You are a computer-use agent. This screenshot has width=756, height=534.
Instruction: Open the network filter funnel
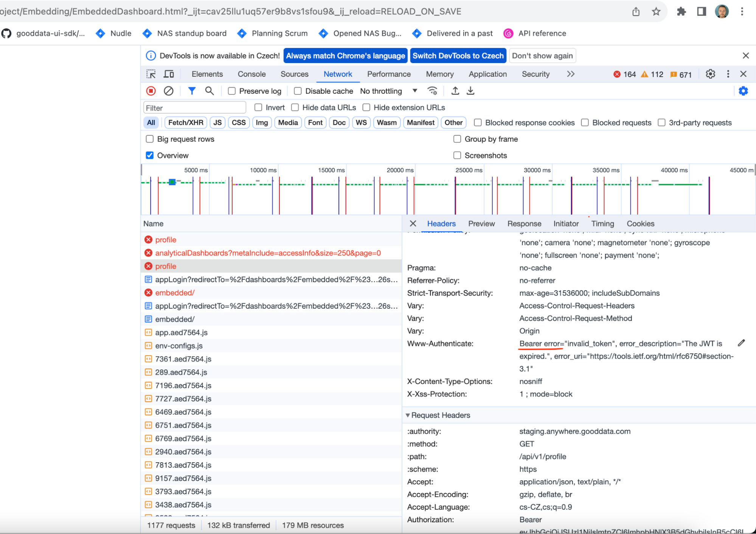pos(191,91)
